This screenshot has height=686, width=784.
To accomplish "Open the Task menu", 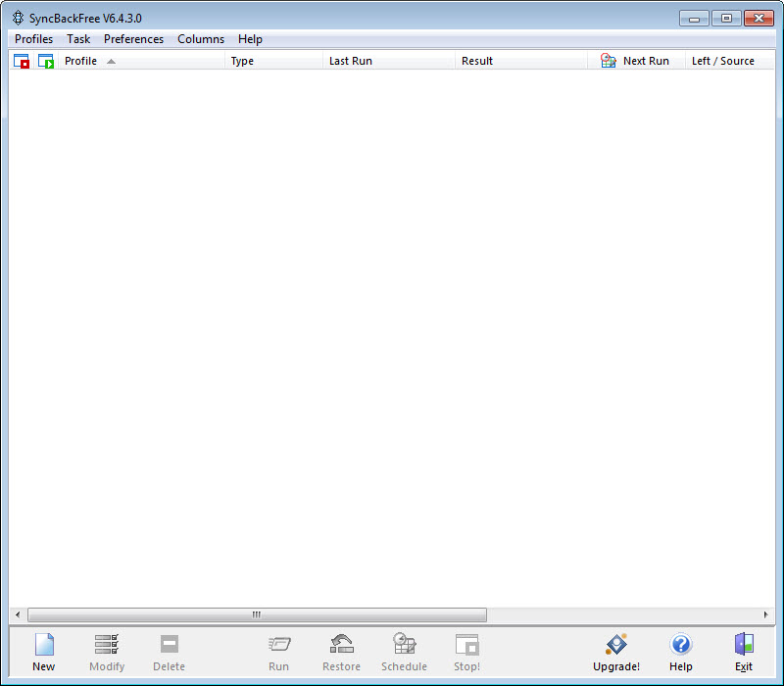I will click(78, 39).
